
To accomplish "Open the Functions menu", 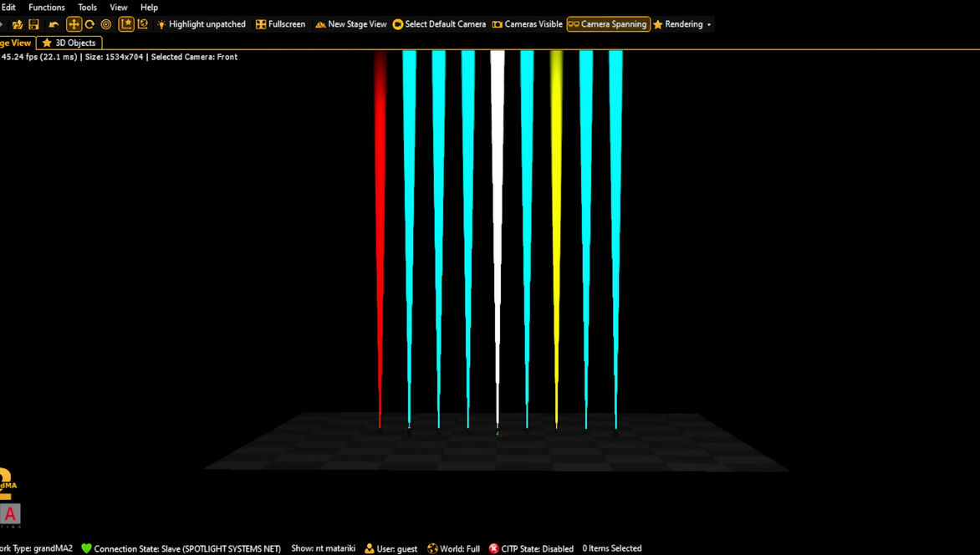I will pos(47,8).
